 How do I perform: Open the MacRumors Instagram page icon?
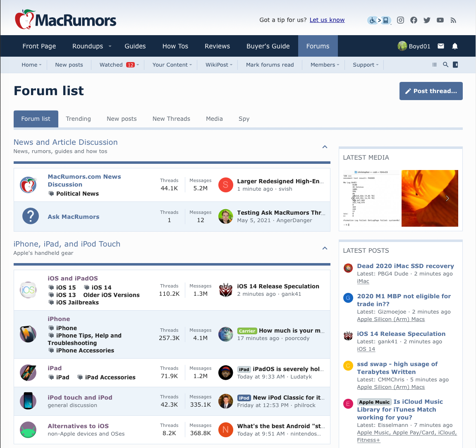(x=400, y=20)
